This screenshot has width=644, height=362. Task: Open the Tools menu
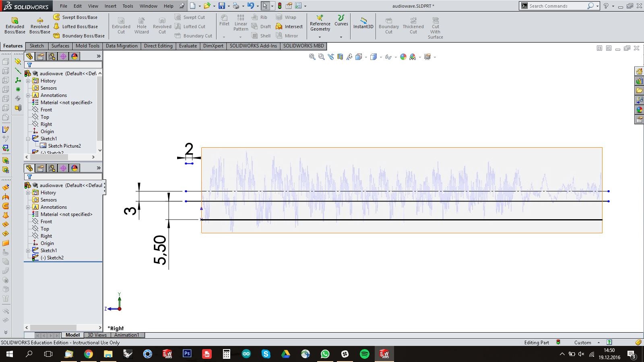tap(128, 6)
